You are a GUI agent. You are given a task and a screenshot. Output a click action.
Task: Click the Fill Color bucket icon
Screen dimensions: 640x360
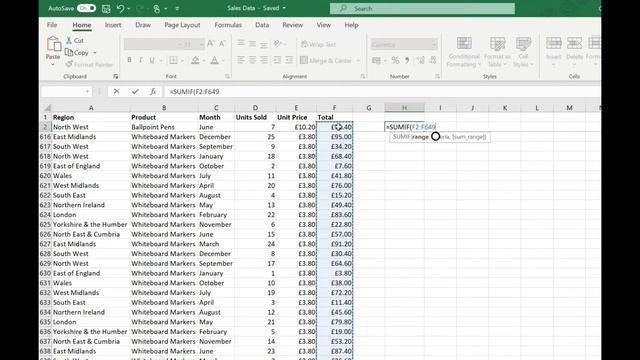195,60
